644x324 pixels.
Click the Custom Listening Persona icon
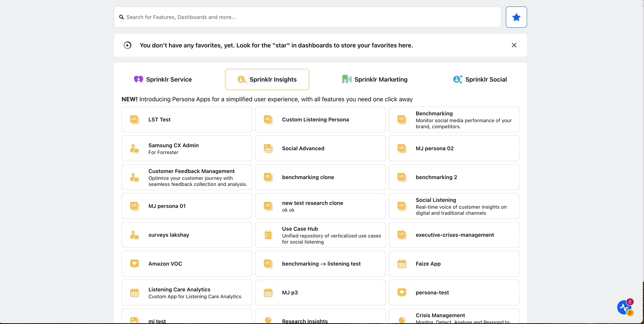(268, 120)
